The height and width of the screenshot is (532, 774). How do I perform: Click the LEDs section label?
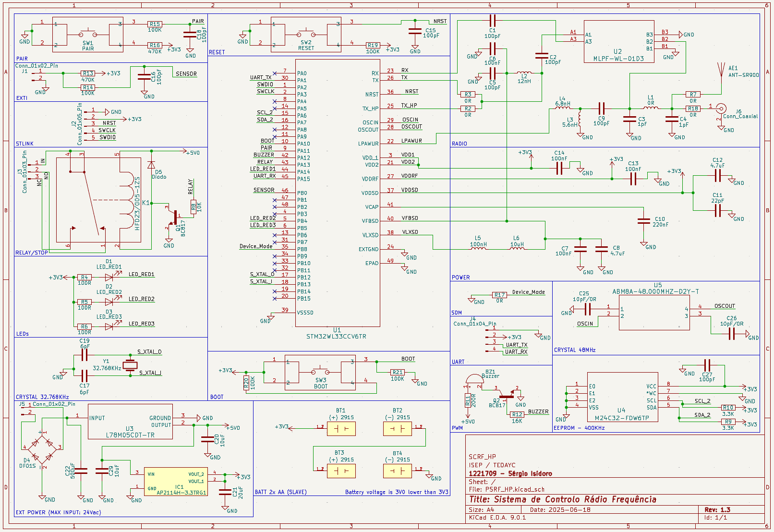pos(23,334)
